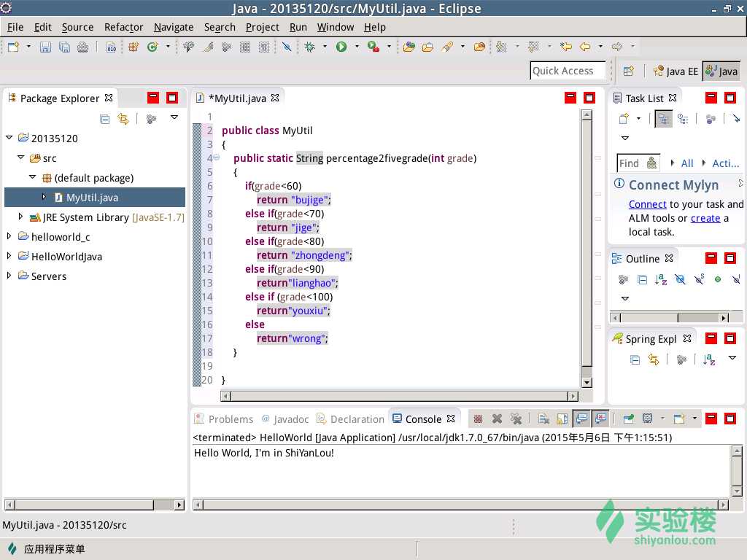
Task: Click the Find field in Task List
Action: point(638,163)
